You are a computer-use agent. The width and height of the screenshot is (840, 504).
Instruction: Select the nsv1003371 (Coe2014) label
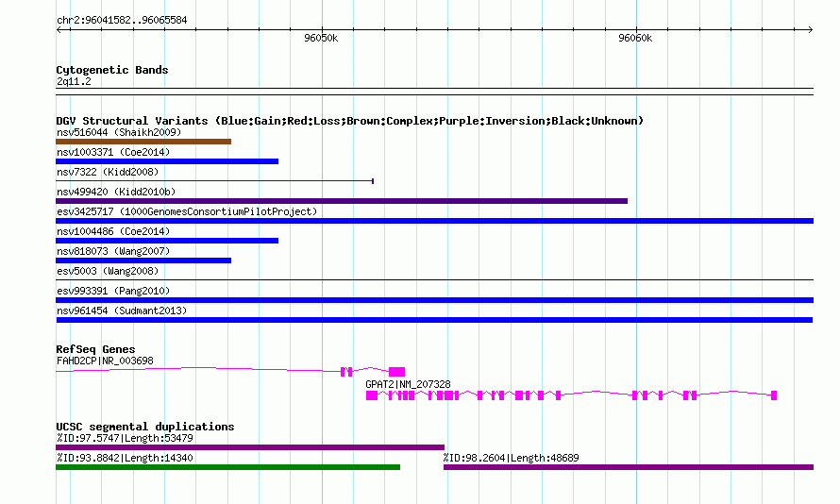point(113,152)
